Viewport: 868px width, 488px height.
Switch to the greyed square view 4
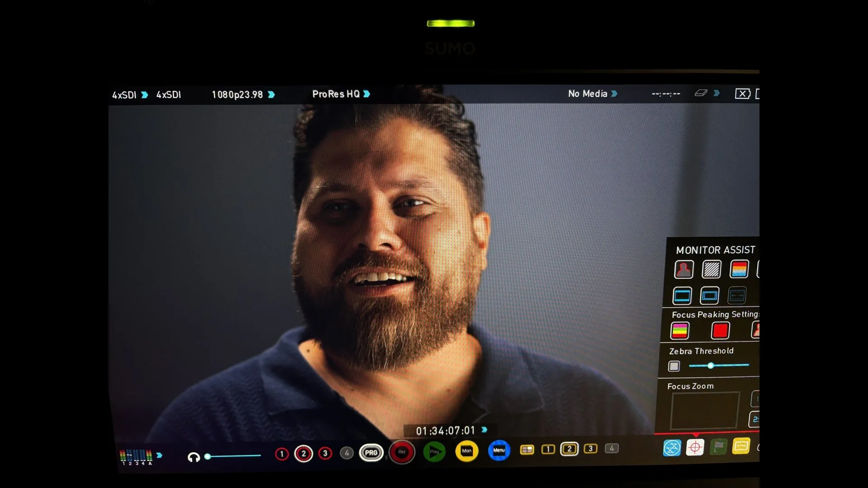click(612, 448)
